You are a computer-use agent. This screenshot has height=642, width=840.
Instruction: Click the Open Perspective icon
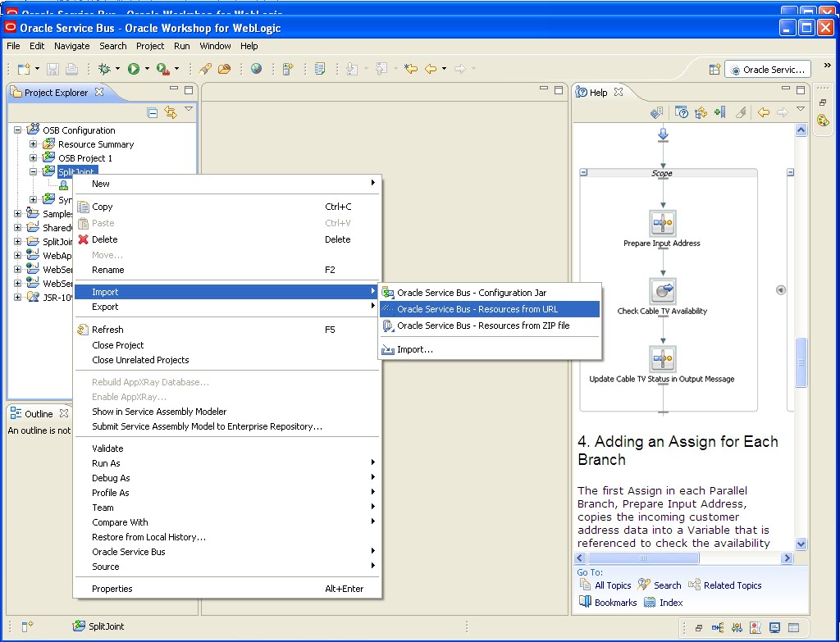tap(714, 69)
